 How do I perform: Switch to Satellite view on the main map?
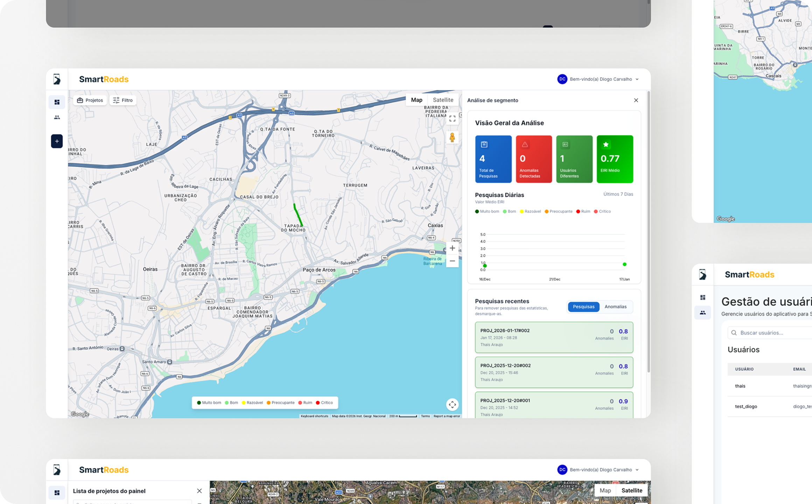[443, 100]
